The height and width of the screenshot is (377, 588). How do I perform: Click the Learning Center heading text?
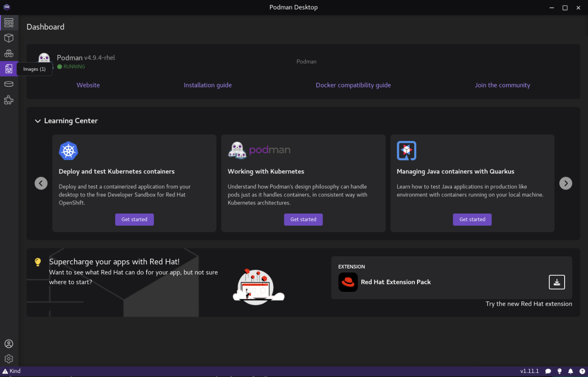coord(71,121)
